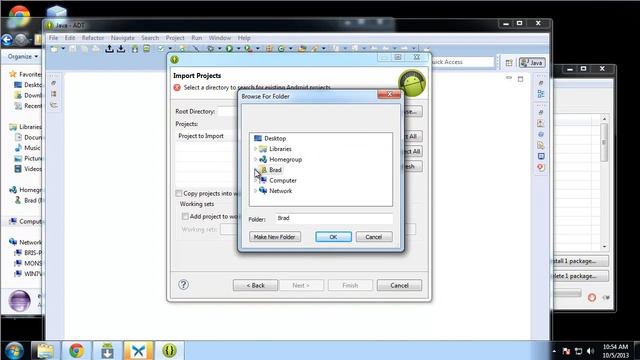Cancel the Browse For Folder dialog
640x360 pixels.
click(x=374, y=237)
